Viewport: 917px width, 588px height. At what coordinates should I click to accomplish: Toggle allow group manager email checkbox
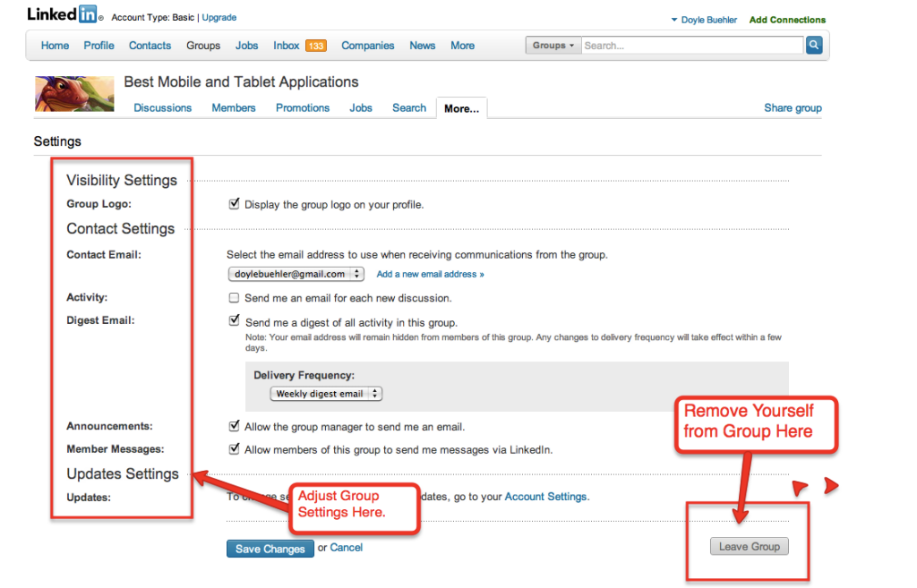click(x=234, y=426)
